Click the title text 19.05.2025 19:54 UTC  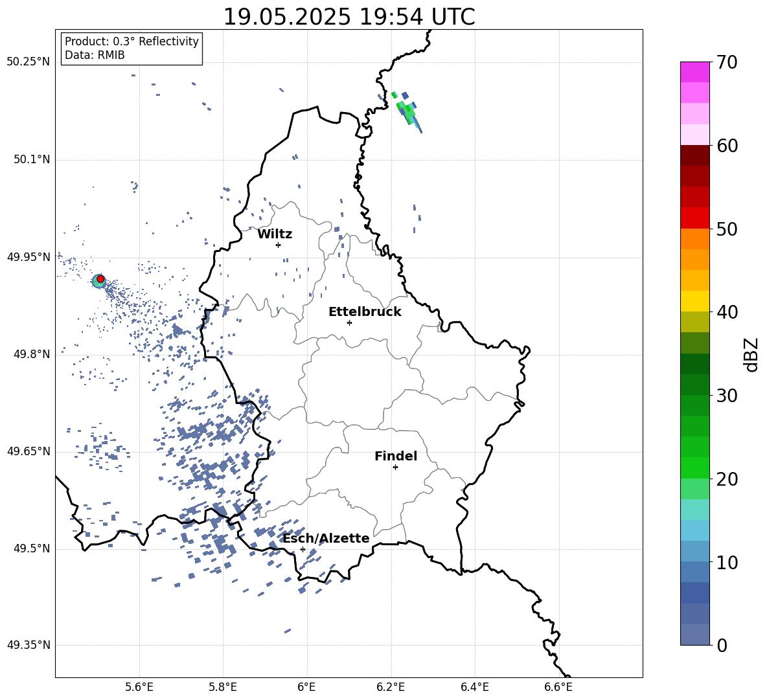(349, 17)
